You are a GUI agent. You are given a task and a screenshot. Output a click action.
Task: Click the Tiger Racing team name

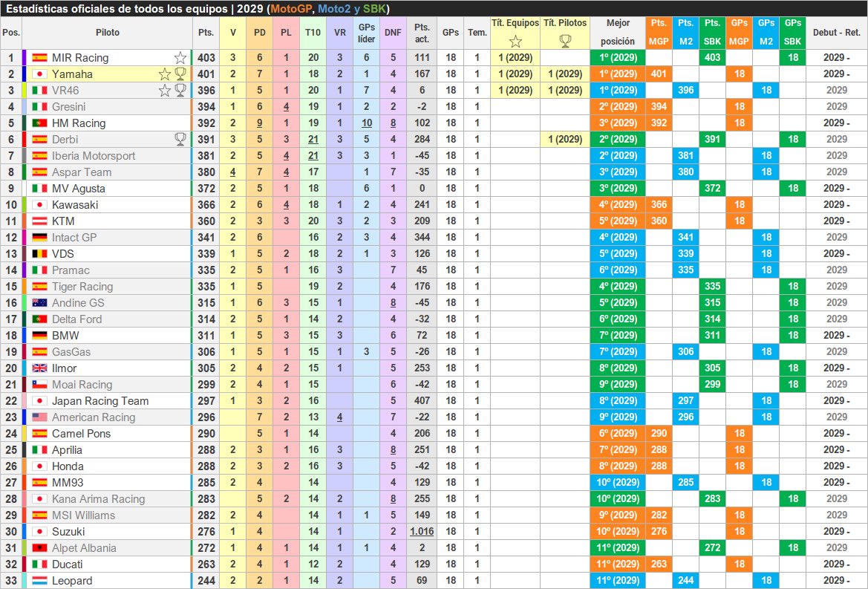click(82, 286)
